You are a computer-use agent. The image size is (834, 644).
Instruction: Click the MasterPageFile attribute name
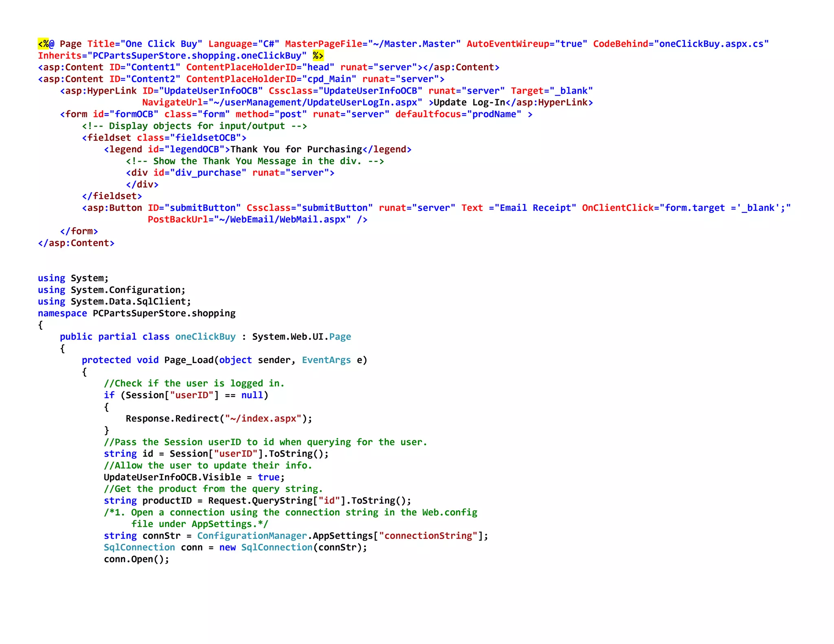[x=323, y=44]
